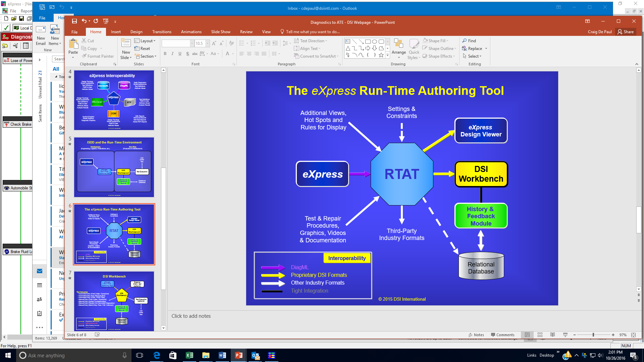Click the zoom slider handle
This screenshot has height=362, width=644.
pyautogui.click(x=593, y=335)
